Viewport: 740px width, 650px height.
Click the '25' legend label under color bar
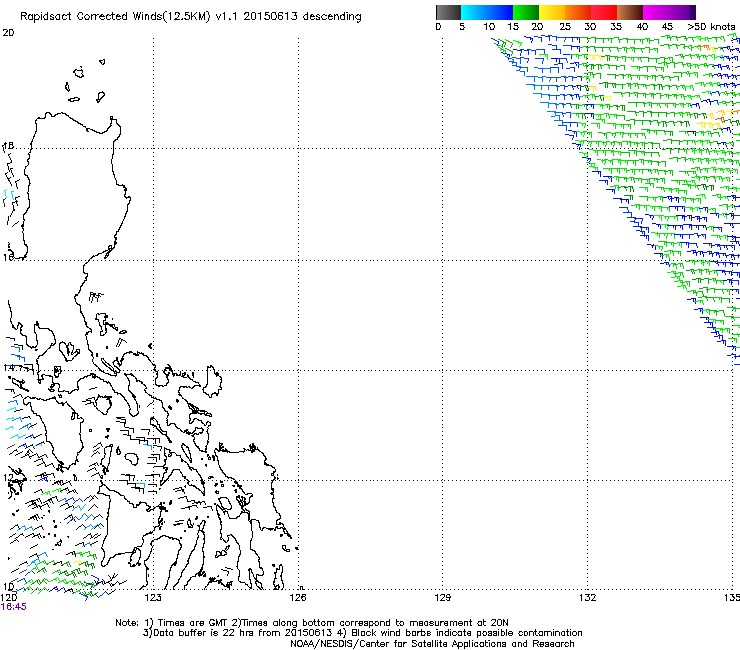565,27
